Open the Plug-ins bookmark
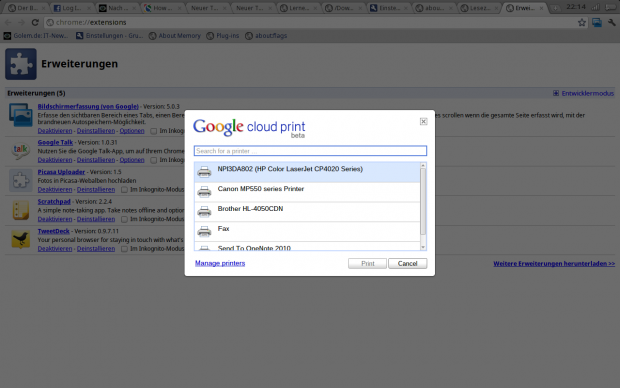Screen dimensions: 620x388 pos(223,36)
